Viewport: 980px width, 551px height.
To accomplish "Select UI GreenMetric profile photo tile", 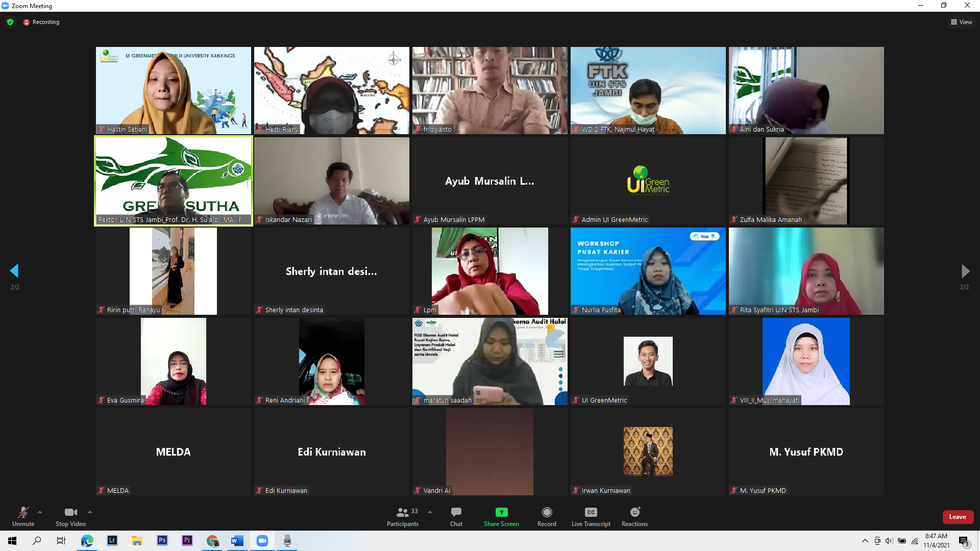I will click(648, 362).
